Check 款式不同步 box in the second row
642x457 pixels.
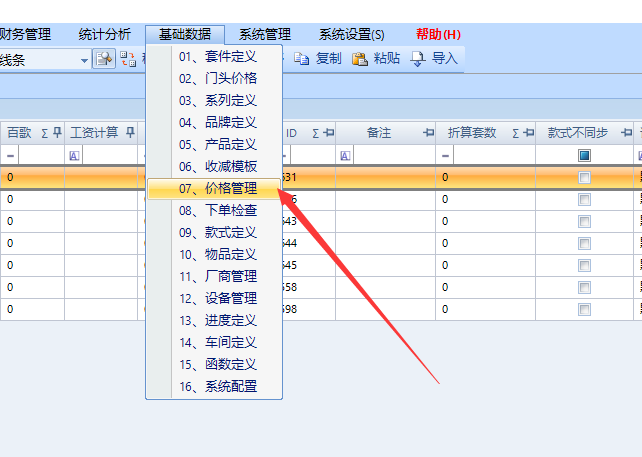click(x=584, y=200)
